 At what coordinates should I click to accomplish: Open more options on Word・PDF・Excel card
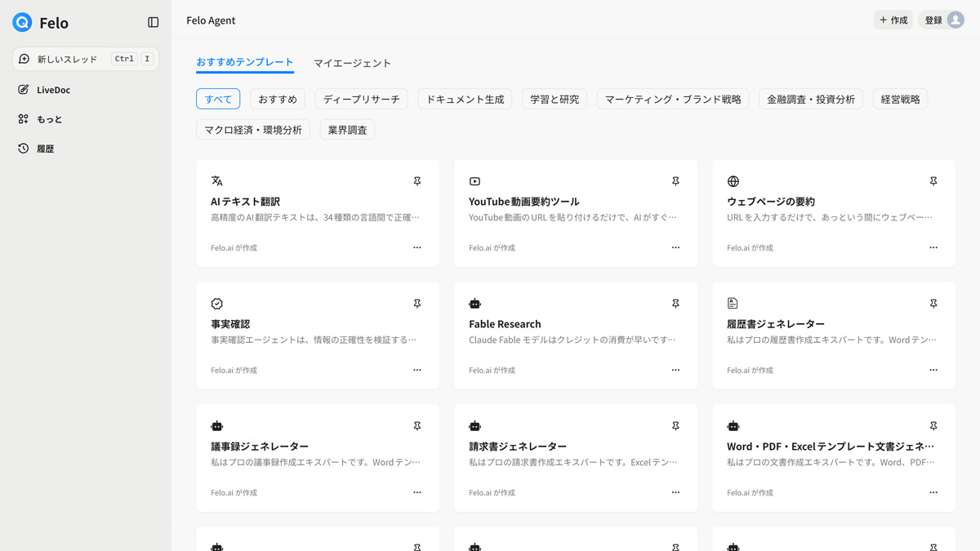point(933,492)
